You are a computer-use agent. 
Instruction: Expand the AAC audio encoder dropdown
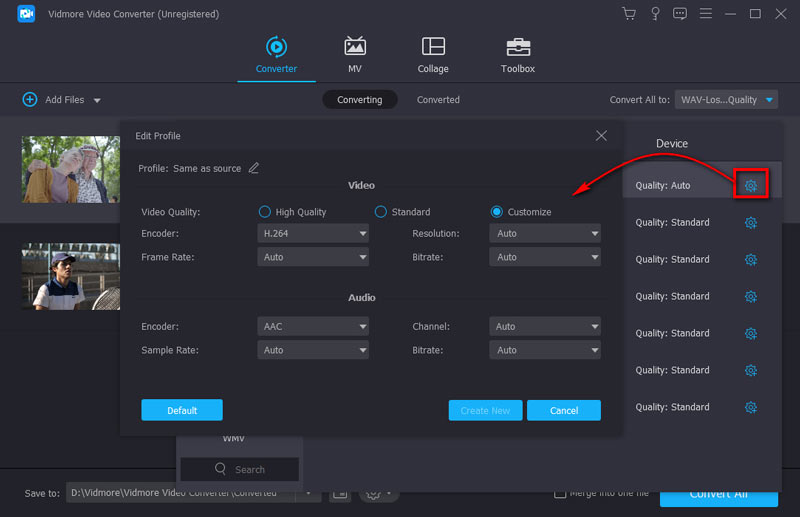tap(313, 326)
